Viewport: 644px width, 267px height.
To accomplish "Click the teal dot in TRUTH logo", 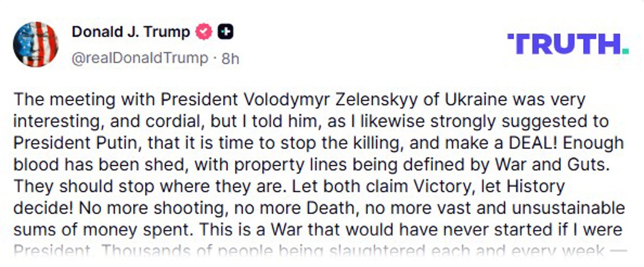I will pyautogui.click(x=625, y=51).
